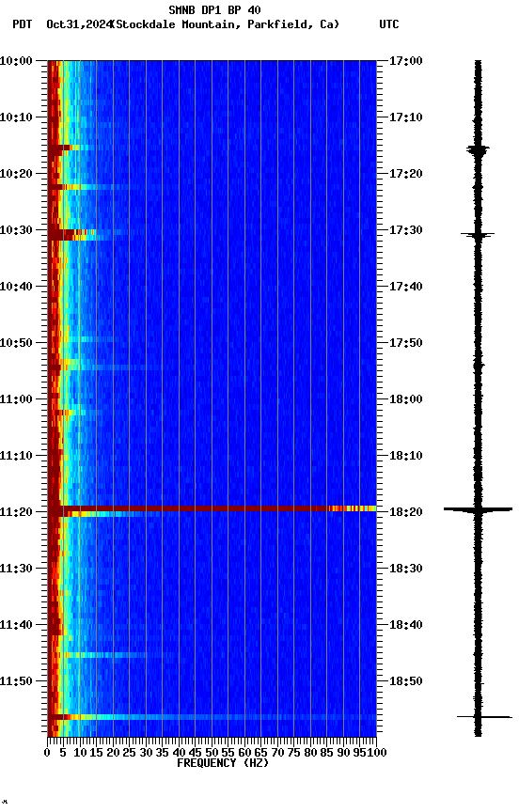This screenshot has width=519, height=812.
Task: Click the '11:00' PDT time label
Action: (x=16, y=399)
